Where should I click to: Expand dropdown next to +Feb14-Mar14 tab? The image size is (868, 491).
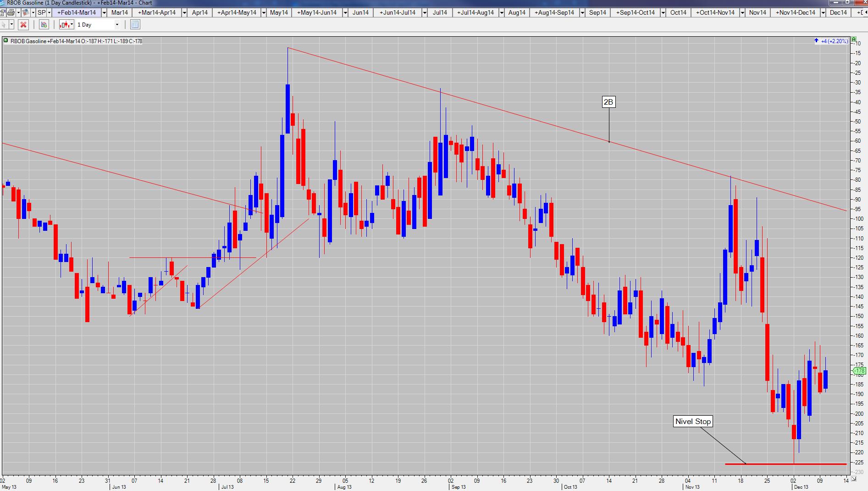[x=105, y=12]
